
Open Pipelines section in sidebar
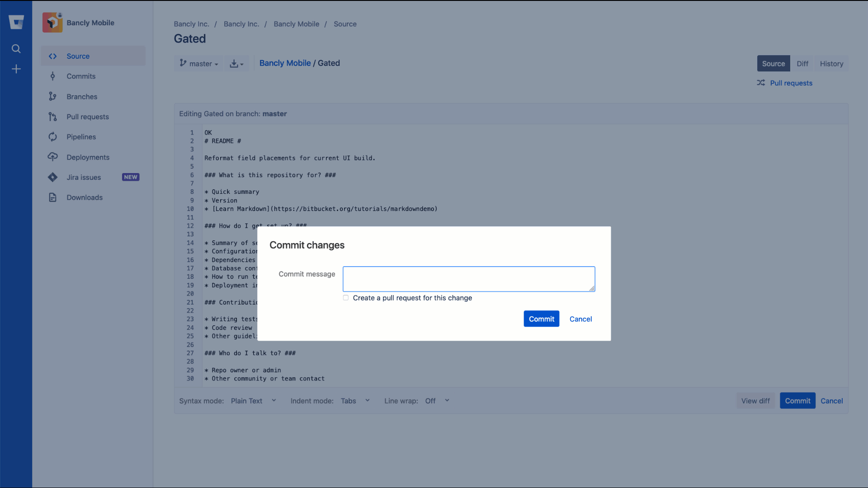tap(81, 136)
